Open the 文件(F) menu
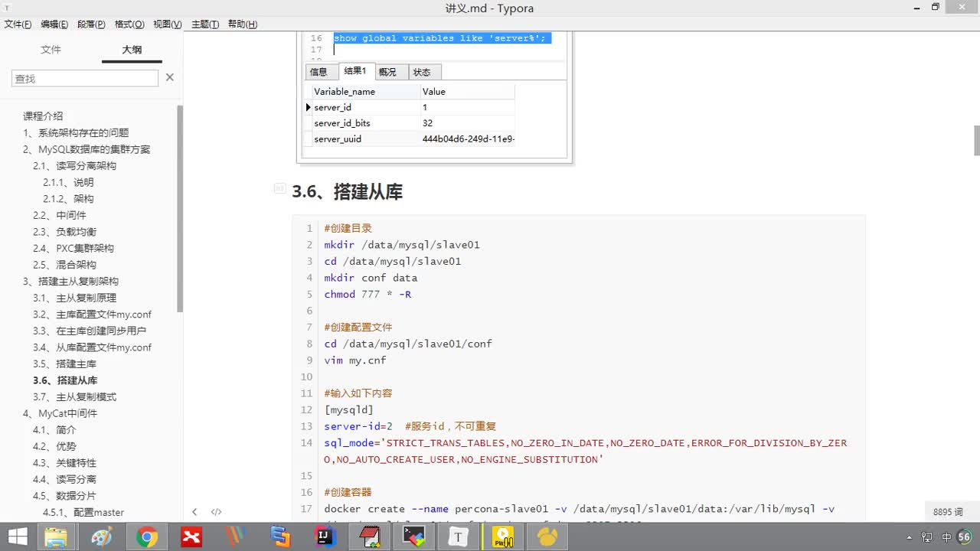The image size is (980, 551). (x=18, y=24)
